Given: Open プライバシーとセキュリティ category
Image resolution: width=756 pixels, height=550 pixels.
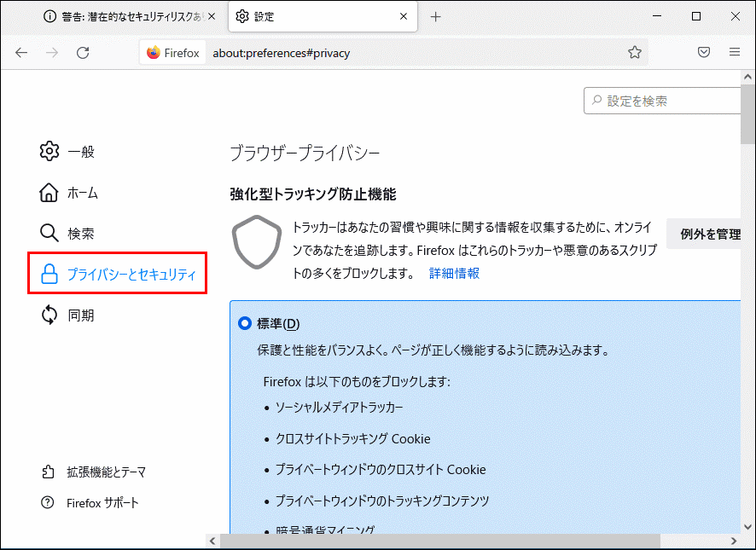Looking at the screenshot, I should (118, 274).
